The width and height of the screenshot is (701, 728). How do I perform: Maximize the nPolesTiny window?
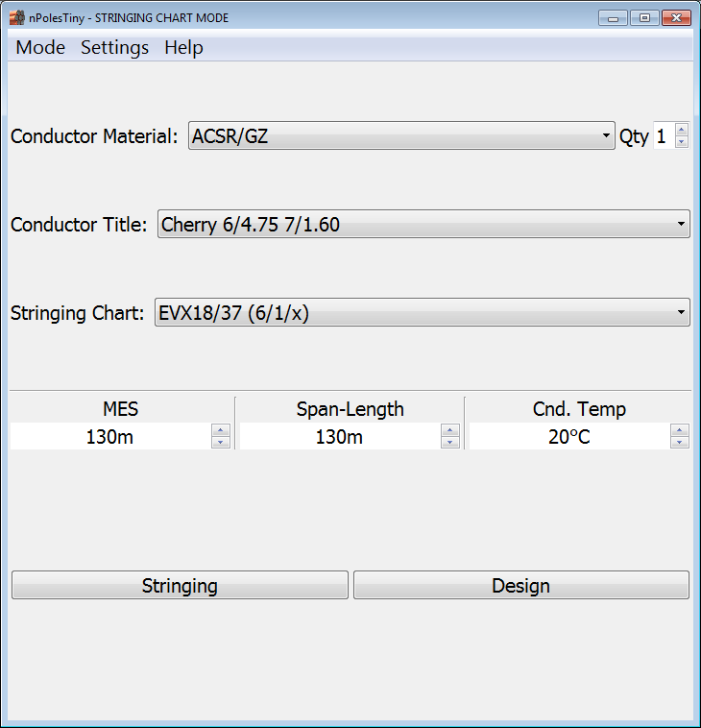(x=644, y=18)
